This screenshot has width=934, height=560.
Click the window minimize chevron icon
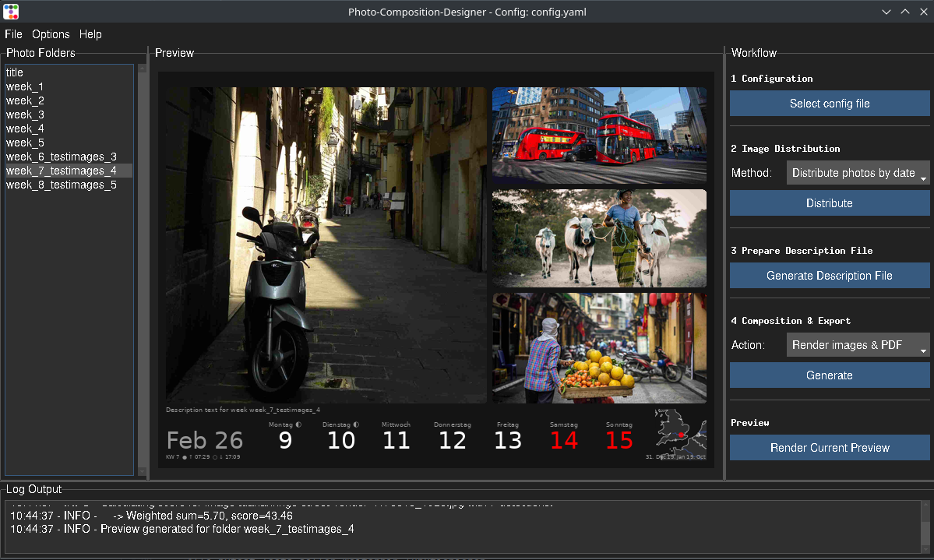pos(886,12)
